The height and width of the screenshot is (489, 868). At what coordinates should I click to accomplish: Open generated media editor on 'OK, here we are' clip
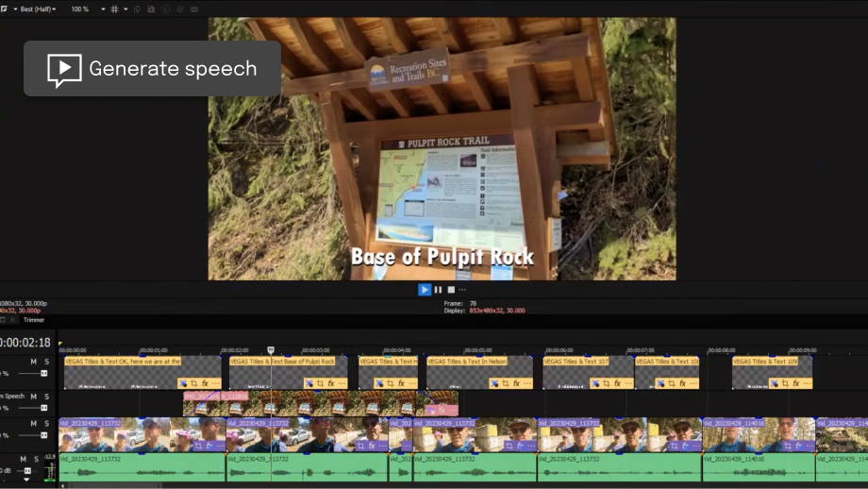click(x=183, y=383)
